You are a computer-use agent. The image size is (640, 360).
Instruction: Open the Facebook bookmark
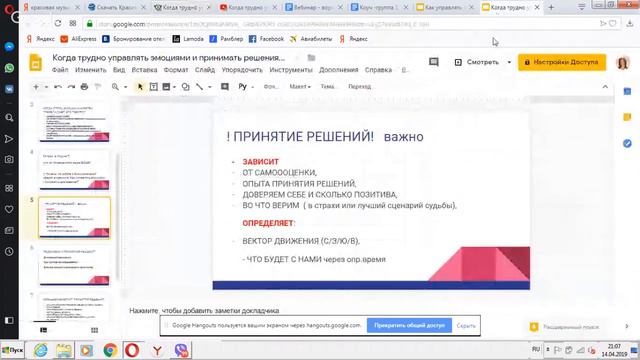click(x=266, y=39)
